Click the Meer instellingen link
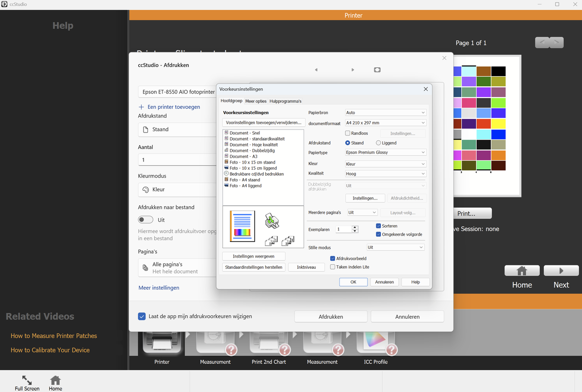582x392 pixels. click(159, 288)
